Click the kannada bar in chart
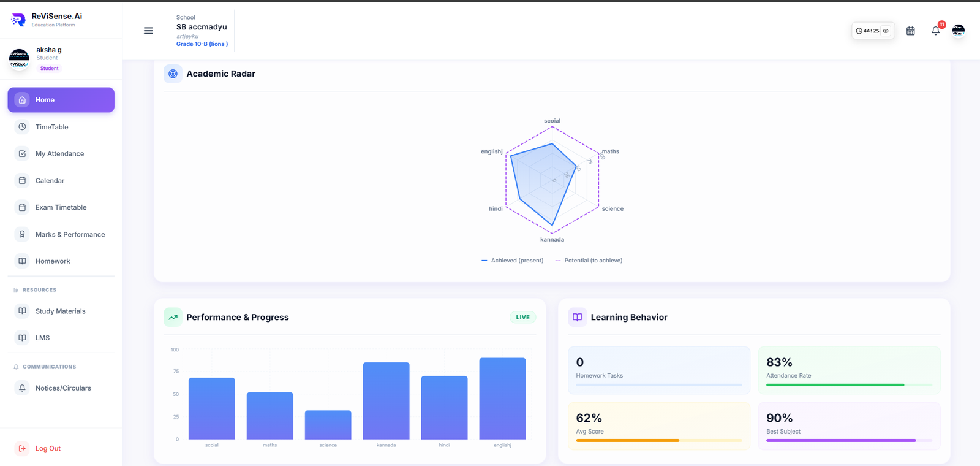Viewport: 980px width, 466px height. 386,401
